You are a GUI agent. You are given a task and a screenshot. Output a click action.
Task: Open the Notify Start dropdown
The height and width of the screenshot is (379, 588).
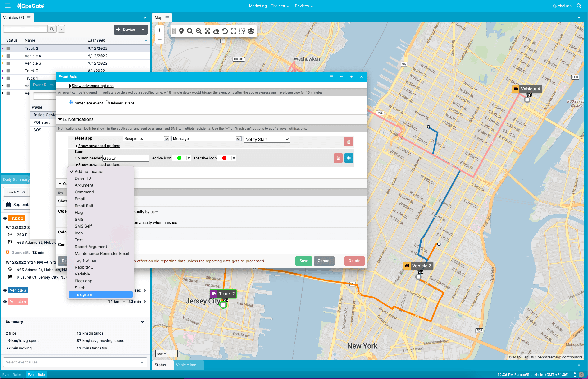267,139
